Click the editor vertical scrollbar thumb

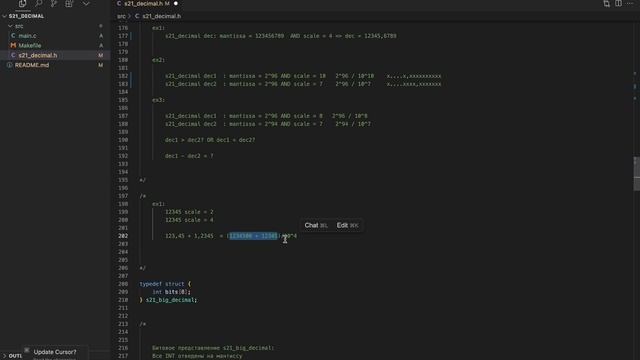pyautogui.click(x=636, y=173)
